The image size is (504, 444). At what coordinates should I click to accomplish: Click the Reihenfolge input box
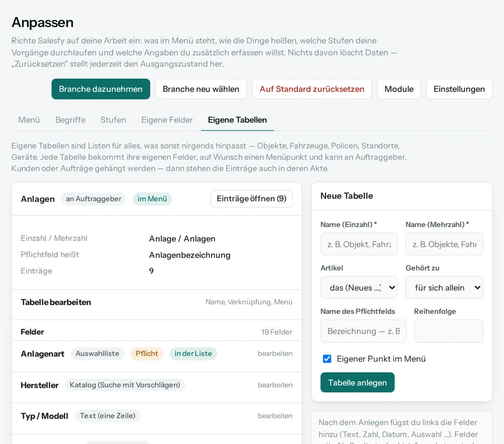(449, 331)
